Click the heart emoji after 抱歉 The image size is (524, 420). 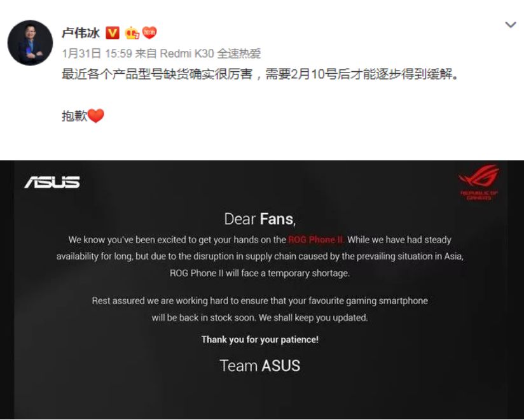tap(96, 116)
